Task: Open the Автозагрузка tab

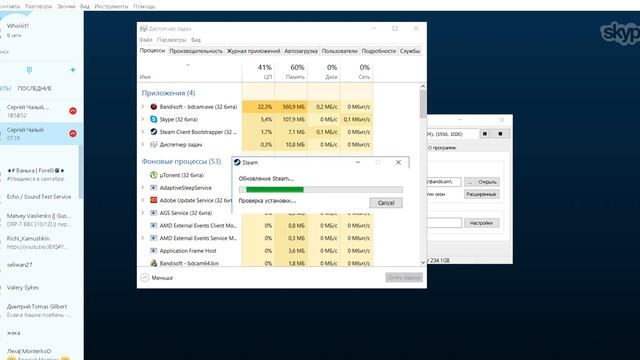Action: pos(301,51)
